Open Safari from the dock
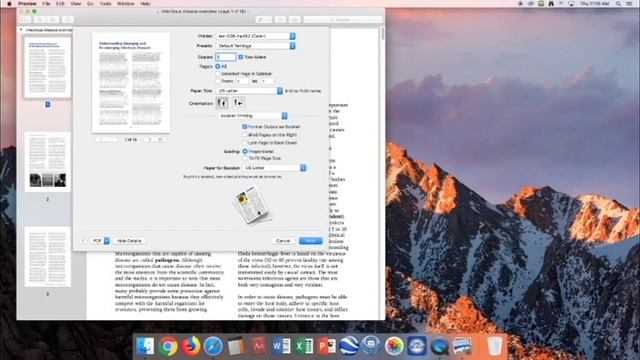 (213, 346)
